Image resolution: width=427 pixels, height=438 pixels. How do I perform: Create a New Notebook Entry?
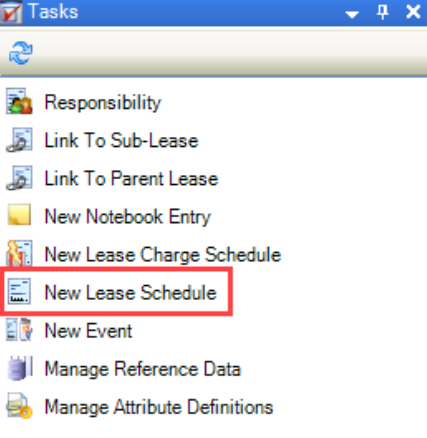click(128, 217)
